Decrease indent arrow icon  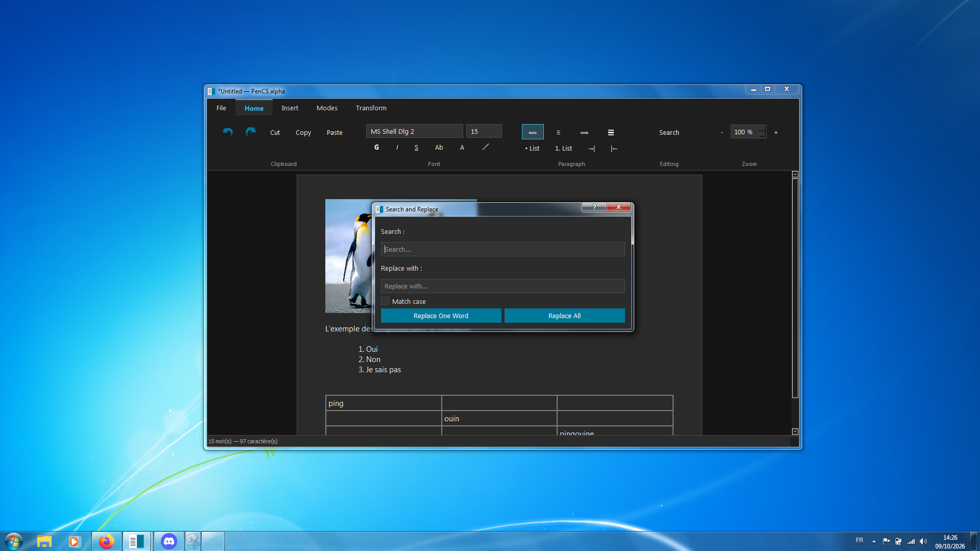(614, 149)
